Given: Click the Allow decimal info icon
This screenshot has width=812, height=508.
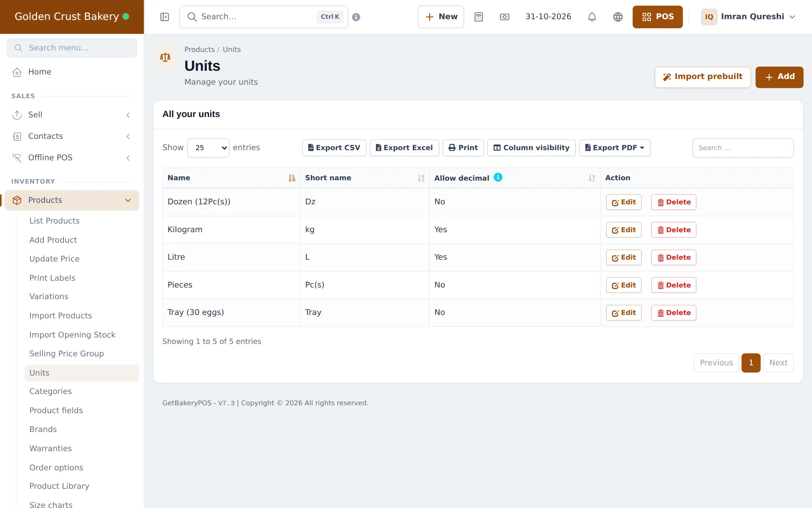Looking at the screenshot, I should click(x=498, y=177).
